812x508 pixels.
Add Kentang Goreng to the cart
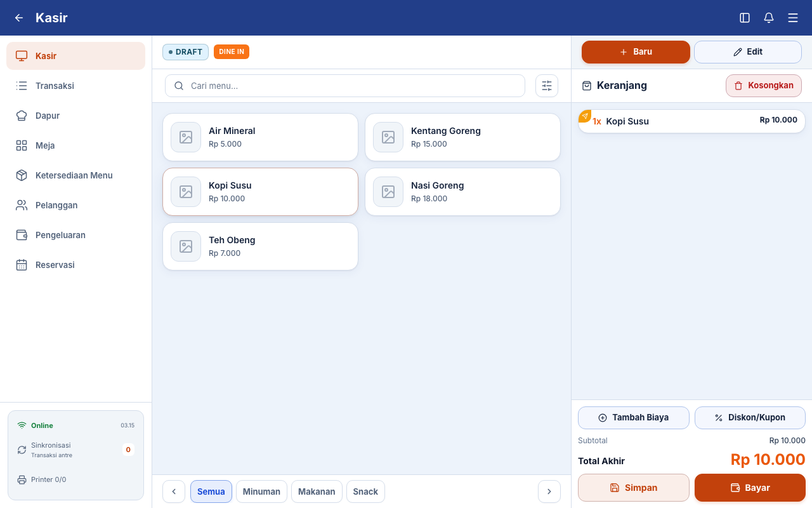462,137
